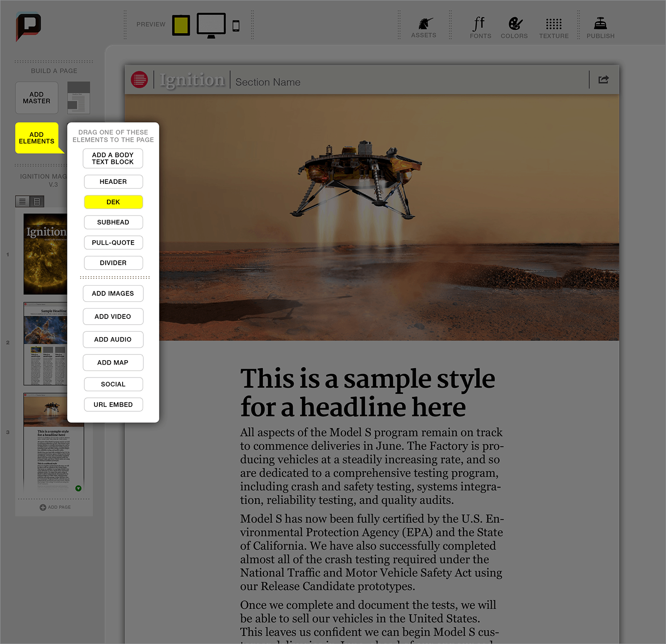Choose Add a Body Text Block

coord(113,159)
